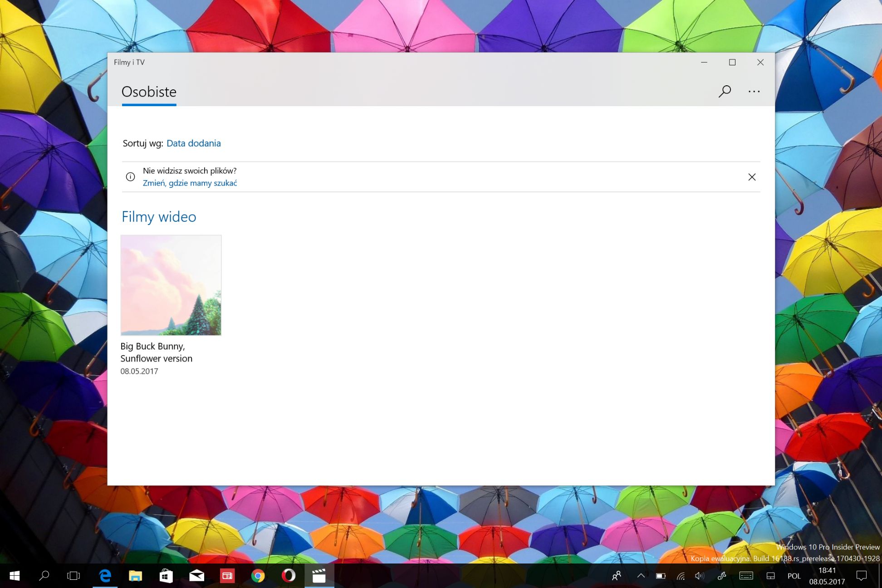Image resolution: width=882 pixels, height=588 pixels.
Task: Click the info icon beside the files notice
Action: pyautogui.click(x=130, y=177)
